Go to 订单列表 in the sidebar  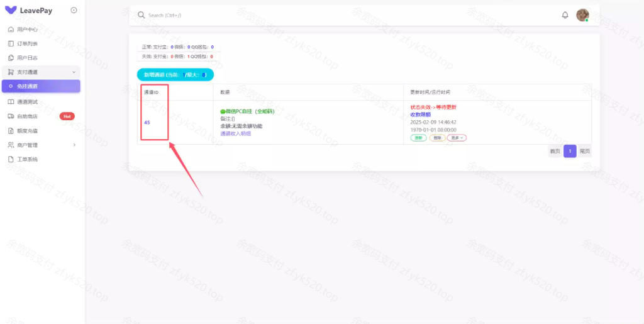(x=27, y=43)
